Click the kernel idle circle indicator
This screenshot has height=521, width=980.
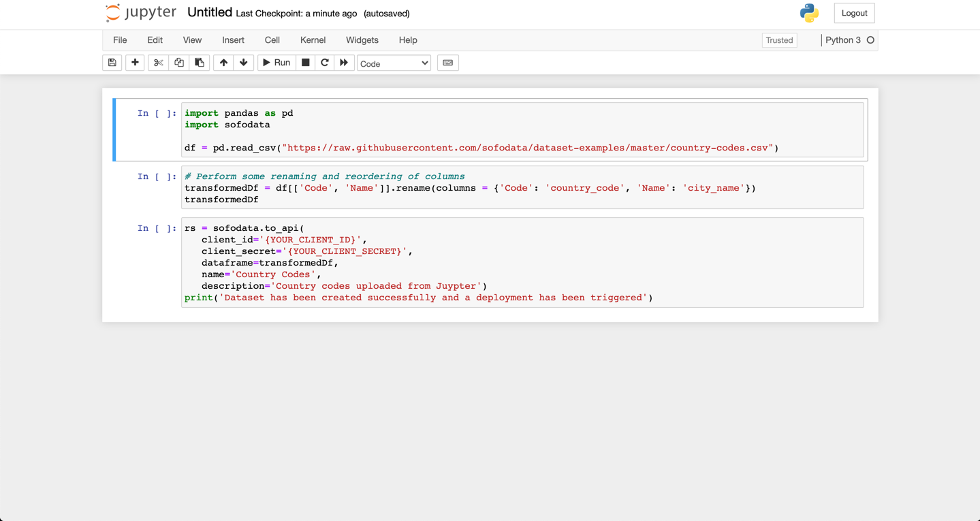(870, 40)
